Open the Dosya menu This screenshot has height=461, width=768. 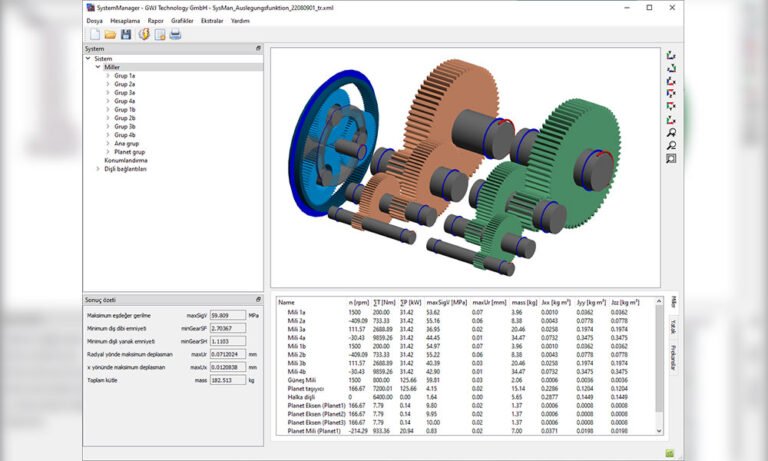click(x=95, y=21)
